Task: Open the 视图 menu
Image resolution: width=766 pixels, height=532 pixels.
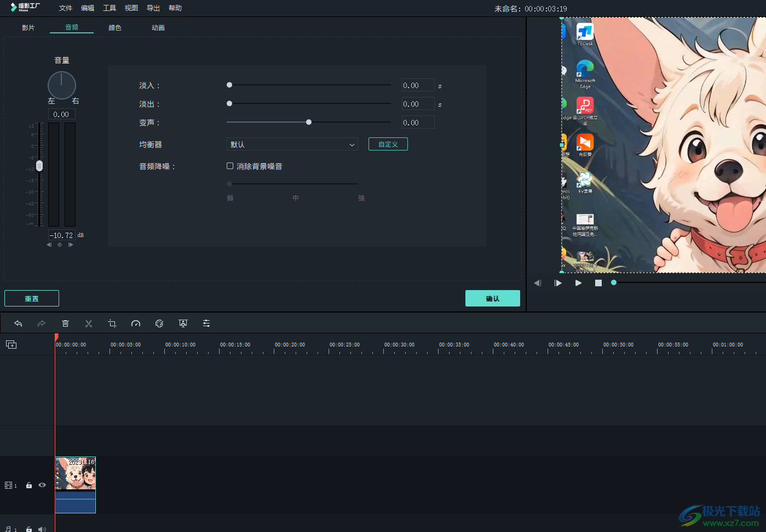Action: tap(131, 8)
